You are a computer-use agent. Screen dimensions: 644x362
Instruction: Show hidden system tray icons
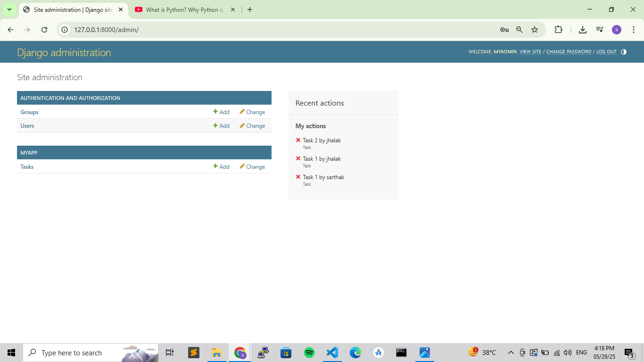coord(511,353)
